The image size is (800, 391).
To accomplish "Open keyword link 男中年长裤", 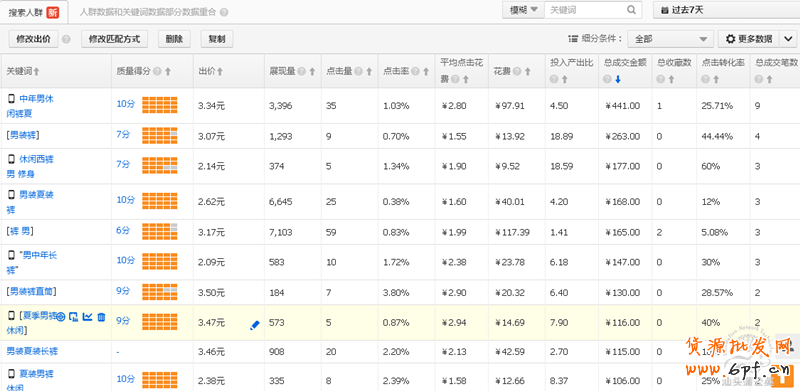I will pos(32,262).
